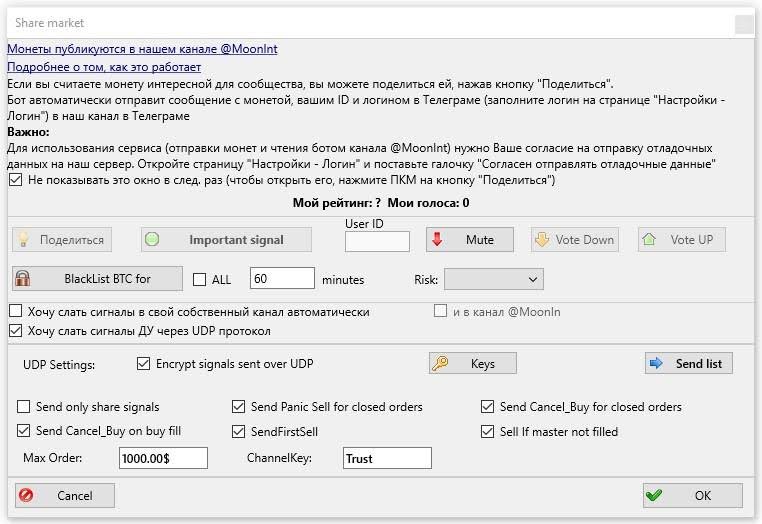Open the Keys button in UDP settings
The width and height of the screenshot is (762, 524).
pyautogui.click(x=472, y=364)
